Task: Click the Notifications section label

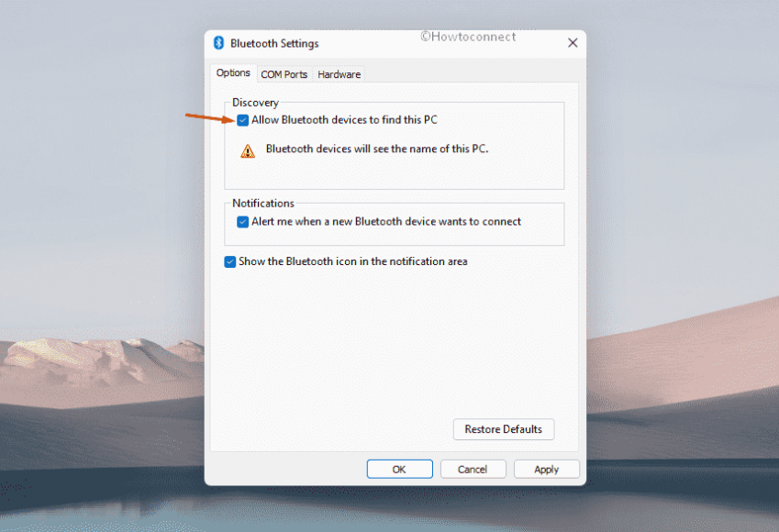Action: coord(262,203)
